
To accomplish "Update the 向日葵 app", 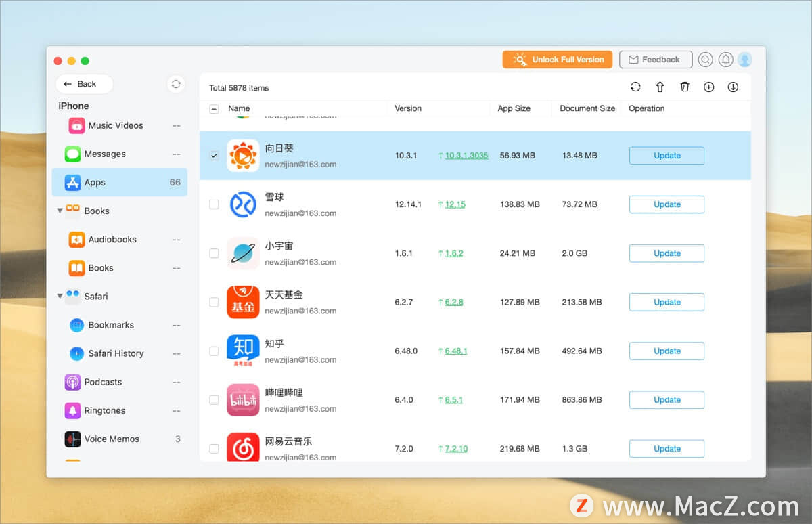I will 667,156.
